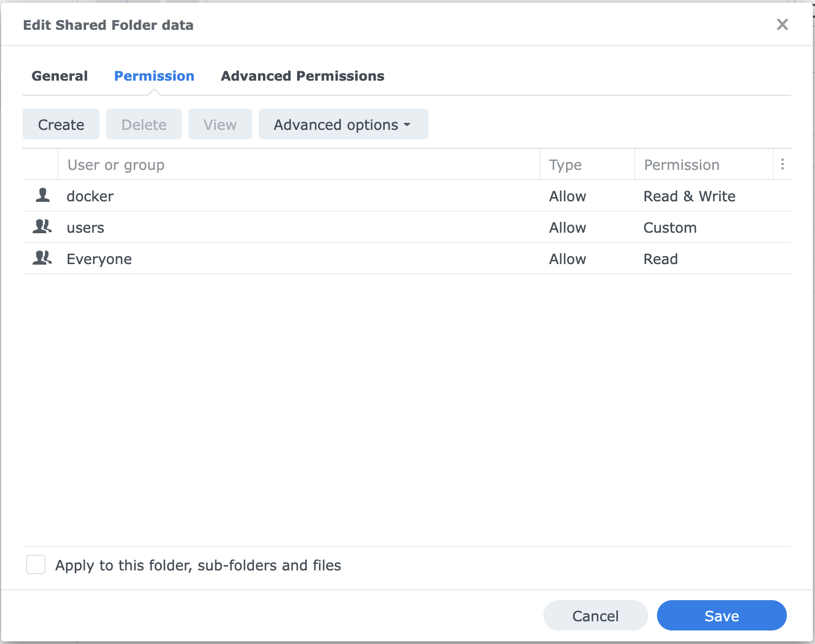The image size is (815, 644).
Task: Click the docker user icon
Action: (x=43, y=195)
